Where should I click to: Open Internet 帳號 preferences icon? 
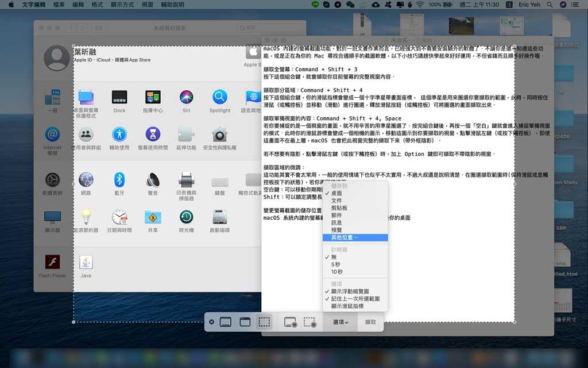(x=52, y=135)
